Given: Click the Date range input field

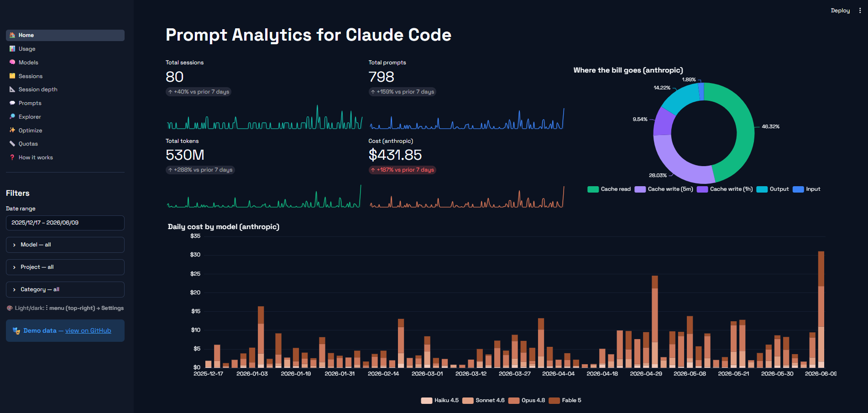Looking at the screenshot, I should 65,223.
